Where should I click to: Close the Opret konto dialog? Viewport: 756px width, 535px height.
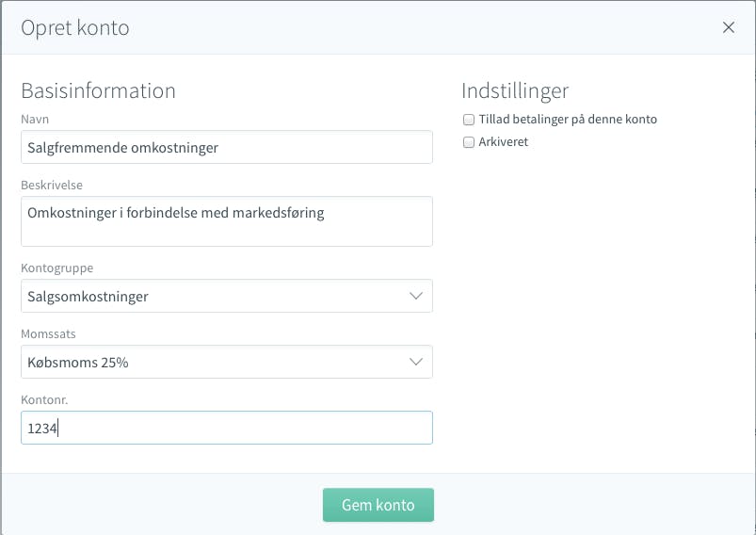729,27
